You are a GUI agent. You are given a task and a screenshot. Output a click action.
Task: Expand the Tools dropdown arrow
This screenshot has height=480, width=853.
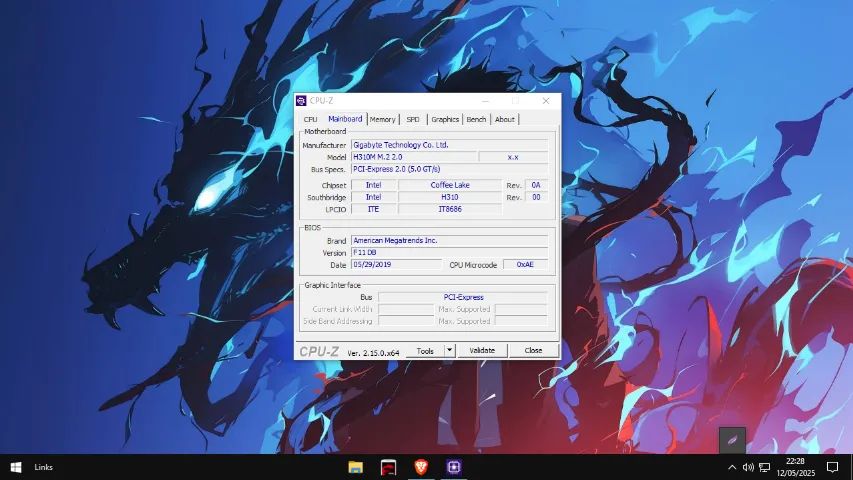450,350
